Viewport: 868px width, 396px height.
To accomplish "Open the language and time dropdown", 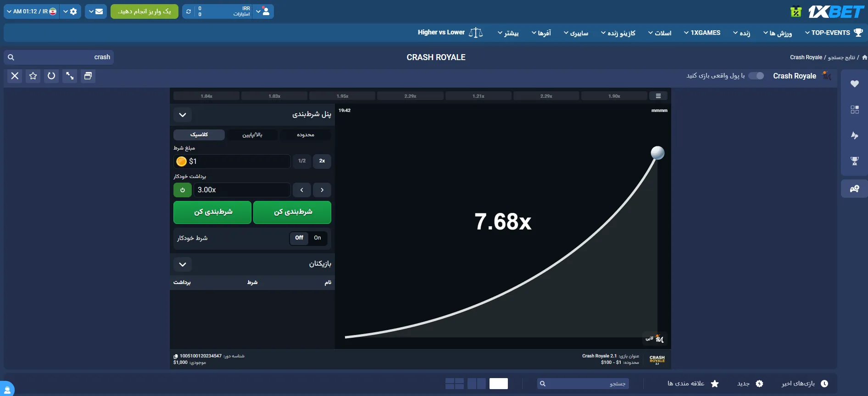I will point(31,11).
